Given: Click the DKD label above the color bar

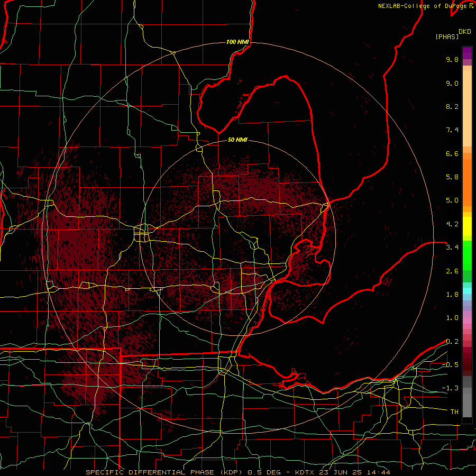Looking at the screenshot, I should tap(465, 32).
